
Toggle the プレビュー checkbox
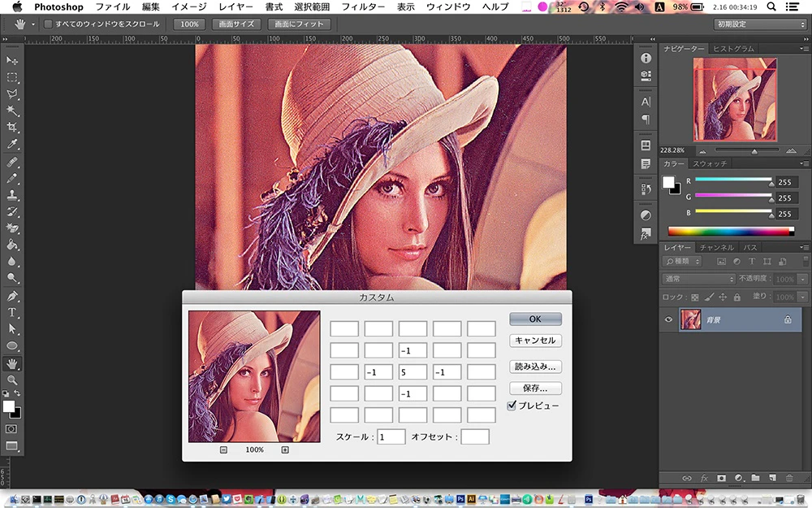pos(512,406)
